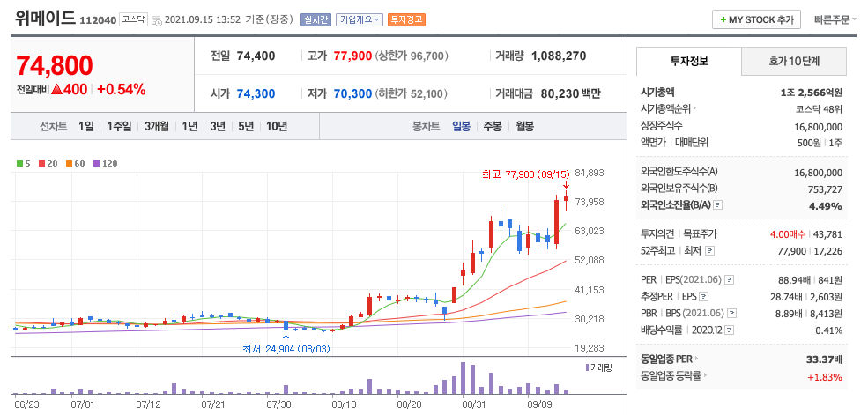This screenshot has height=415, width=868.
Task: Open the 빠른주문 dropdown menu
Action: [835, 20]
